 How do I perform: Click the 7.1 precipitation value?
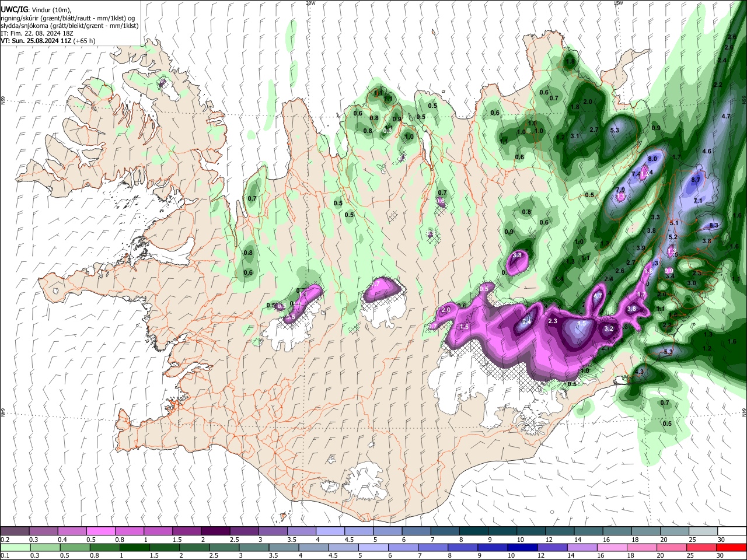pyautogui.click(x=698, y=201)
